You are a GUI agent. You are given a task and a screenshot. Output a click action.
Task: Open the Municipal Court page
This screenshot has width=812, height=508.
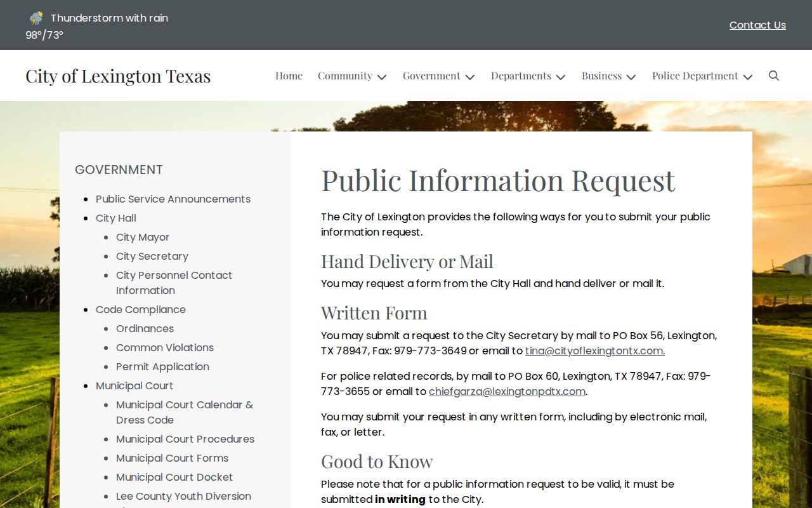tap(134, 385)
